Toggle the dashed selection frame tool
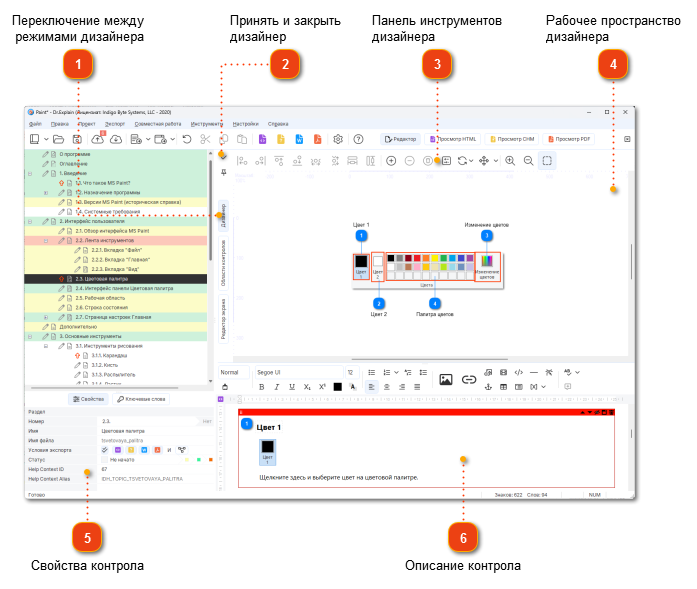697x589 pixels. click(x=547, y=160)
